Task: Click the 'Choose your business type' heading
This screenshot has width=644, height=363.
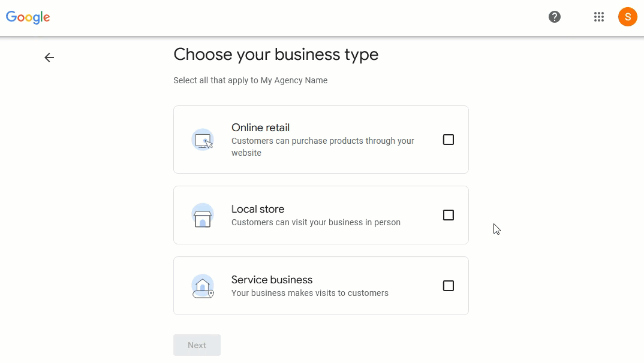Action: (276, 55)
